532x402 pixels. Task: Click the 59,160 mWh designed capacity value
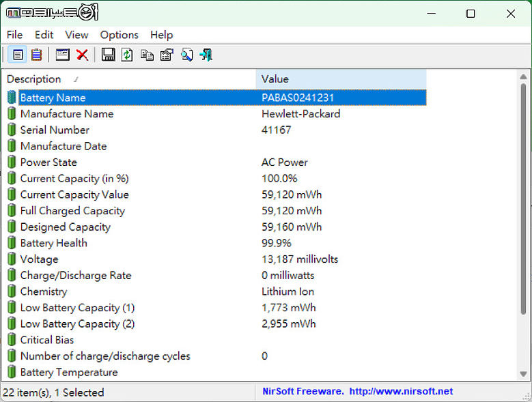tap(292, 227)
